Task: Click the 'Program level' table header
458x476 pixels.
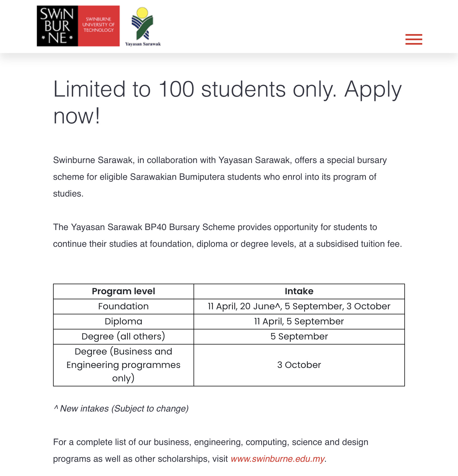Action: [123, 291]
